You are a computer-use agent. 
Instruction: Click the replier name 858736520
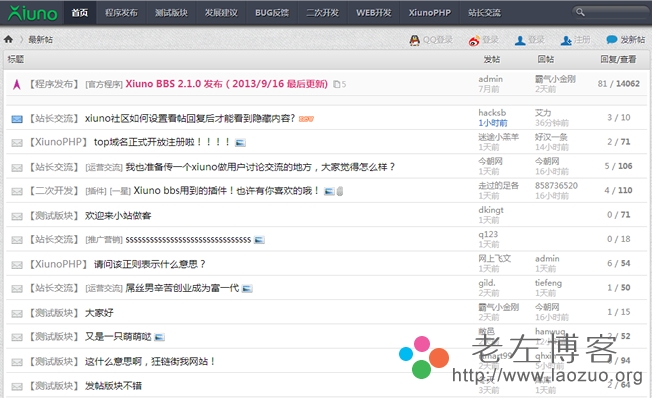[556, 185]
